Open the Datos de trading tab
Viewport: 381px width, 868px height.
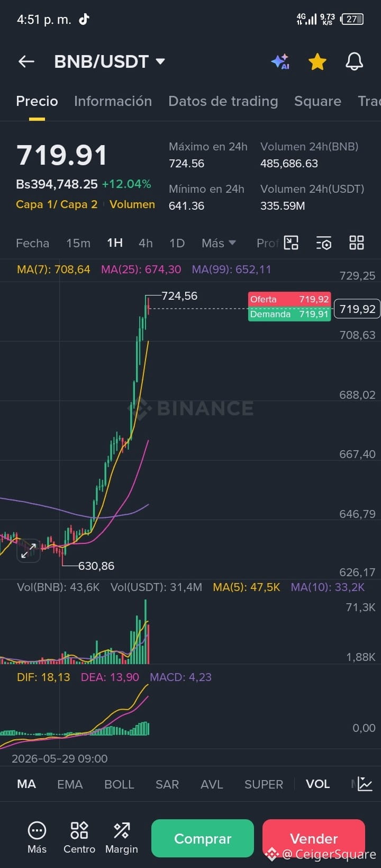(223, 101)
